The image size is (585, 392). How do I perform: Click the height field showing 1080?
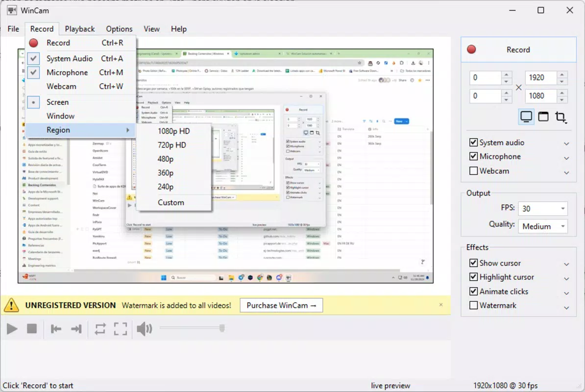point(540,96)
